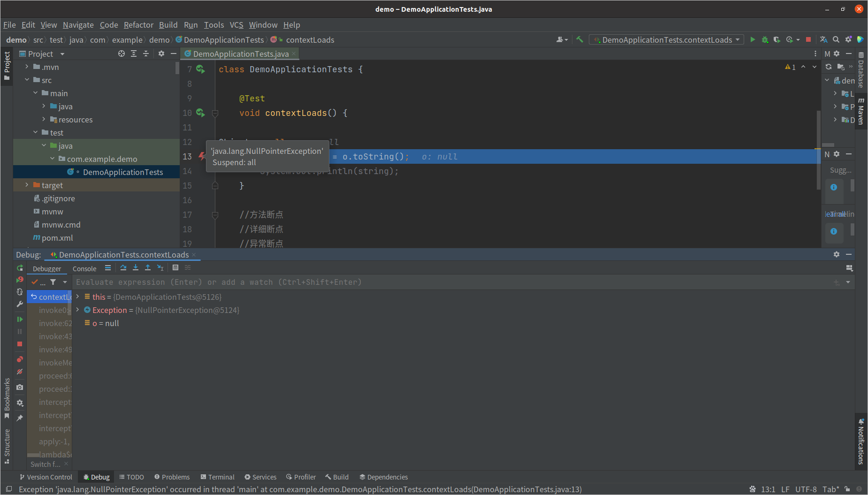868x495 pixels.
Task: Click the Step Over debugger icon
Action: tap(123, 268)
